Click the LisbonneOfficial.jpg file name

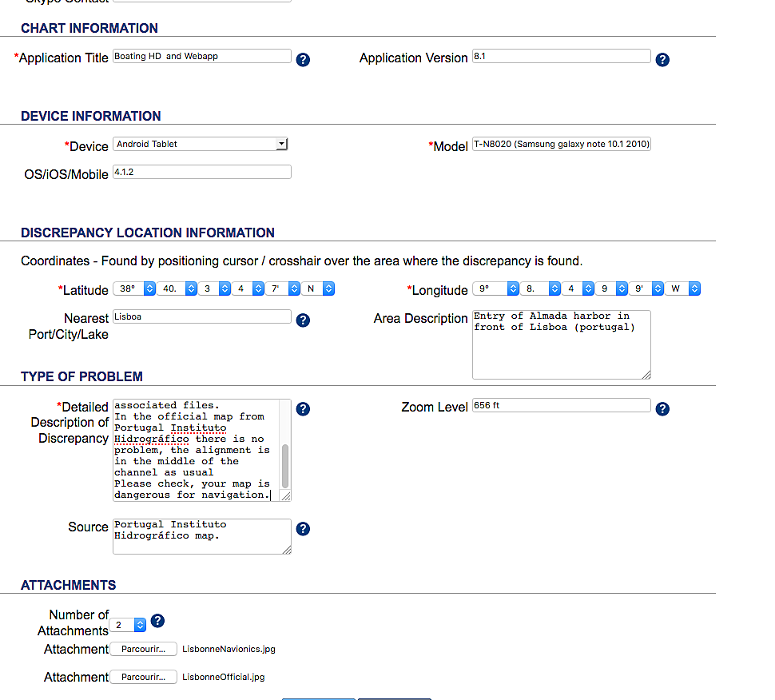[x=224, y=678]
